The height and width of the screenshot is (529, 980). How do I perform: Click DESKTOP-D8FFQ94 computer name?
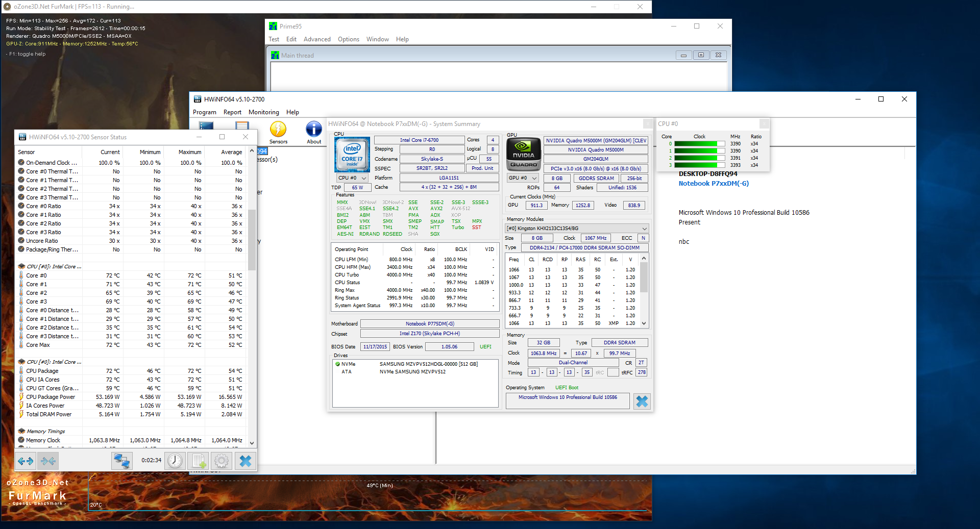707,174
